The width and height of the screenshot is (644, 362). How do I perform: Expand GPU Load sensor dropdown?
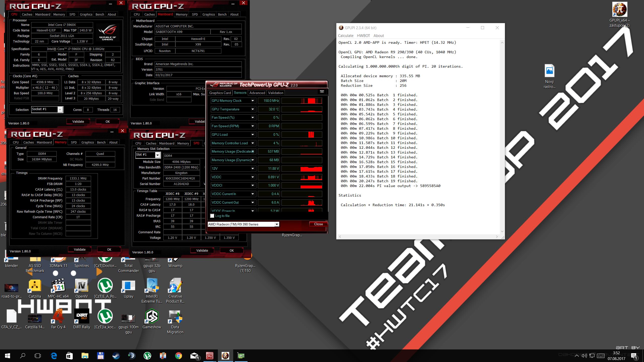pyautogui.click(x=253, y=134)
